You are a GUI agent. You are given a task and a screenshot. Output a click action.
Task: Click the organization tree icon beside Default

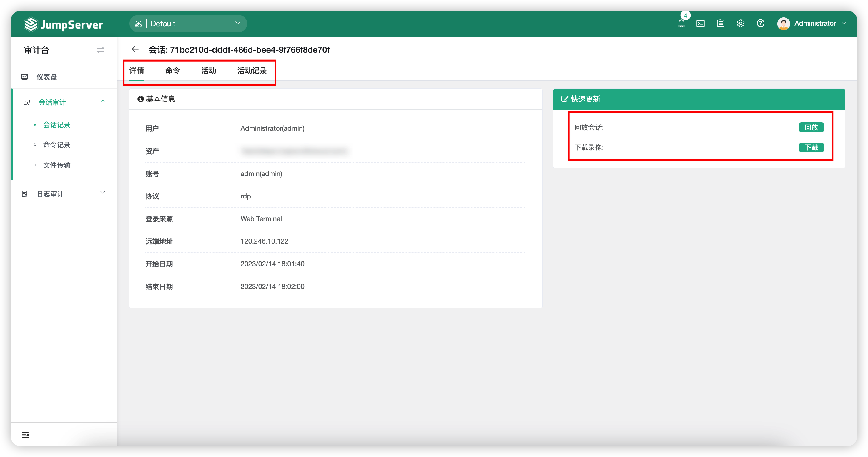click(x=138, y=24)
